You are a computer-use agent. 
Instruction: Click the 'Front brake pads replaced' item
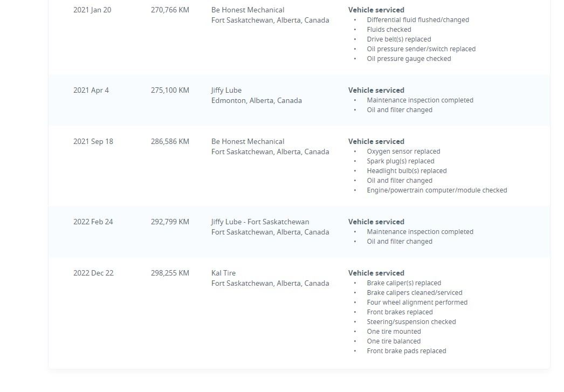coord(406,351)
